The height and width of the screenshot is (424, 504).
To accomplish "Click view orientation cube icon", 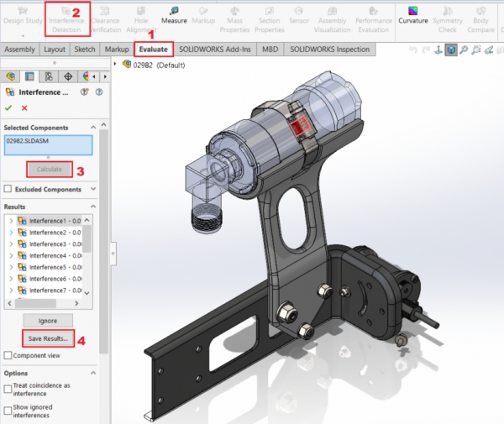I will (451, 50).
